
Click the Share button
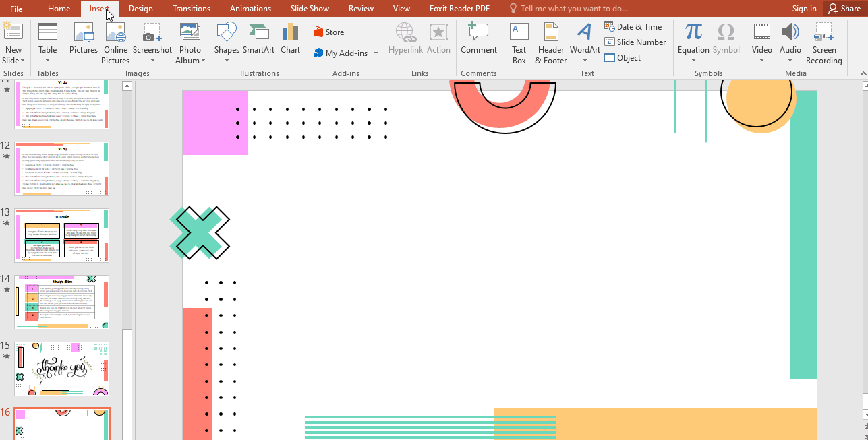coord(845,8)
